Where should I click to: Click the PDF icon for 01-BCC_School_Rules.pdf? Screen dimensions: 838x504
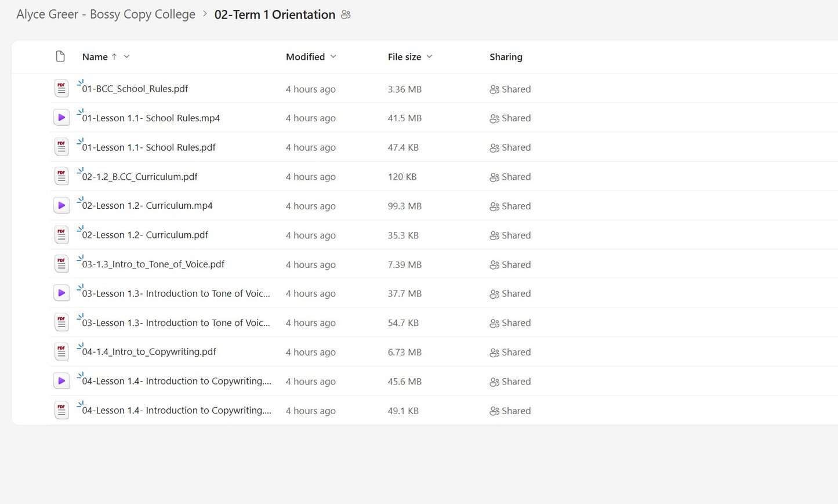click(61, 89)
